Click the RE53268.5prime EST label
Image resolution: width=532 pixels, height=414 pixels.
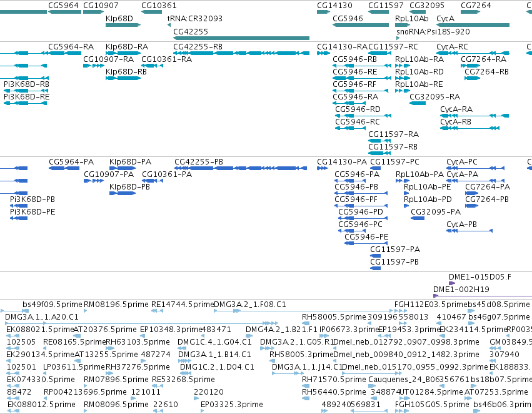pos(183,380)
